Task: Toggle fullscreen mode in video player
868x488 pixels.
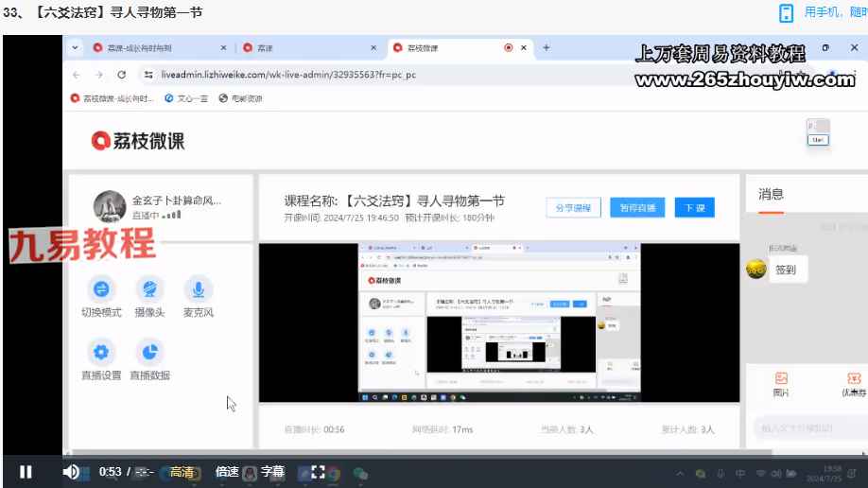Action: click(x=319, y=472)
